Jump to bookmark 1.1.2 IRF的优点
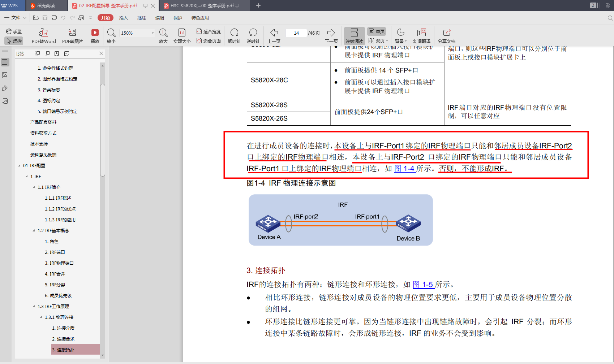The height and width of the screenshot is (364, 614). 60,209
